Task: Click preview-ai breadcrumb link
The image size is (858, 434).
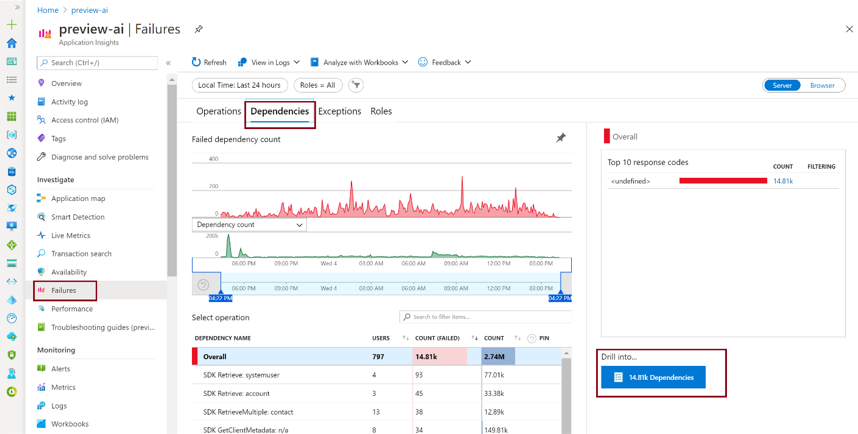Action: click(90, 10)
